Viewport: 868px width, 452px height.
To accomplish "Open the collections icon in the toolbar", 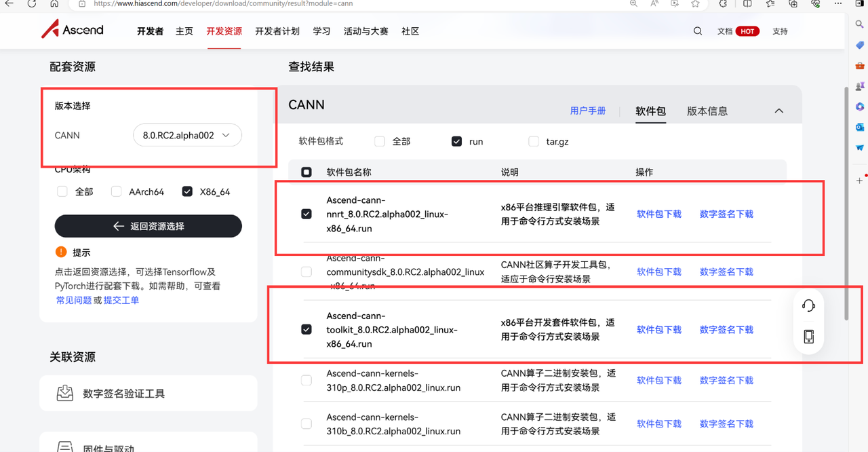I will (x=793, y=3).
